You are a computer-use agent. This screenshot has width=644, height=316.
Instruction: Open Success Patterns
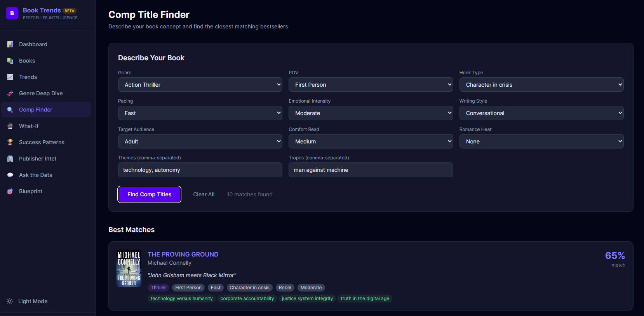(46, 142)
